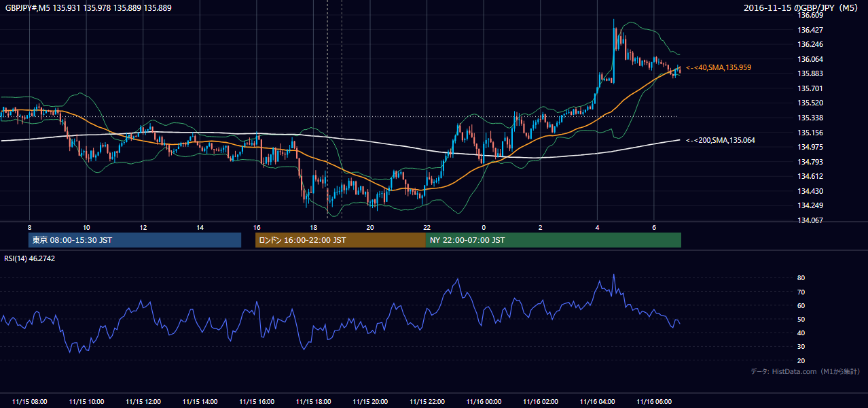The height and width of the screenshot is (408, 868).
Task: Click price level 134.612 on the axis
Action: tap(811, 176)
